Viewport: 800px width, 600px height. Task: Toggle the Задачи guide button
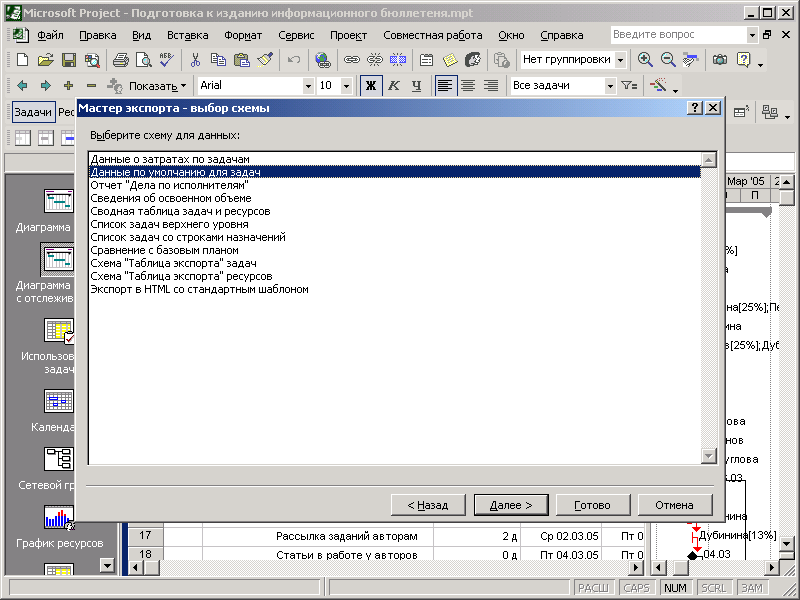point(33,112)
